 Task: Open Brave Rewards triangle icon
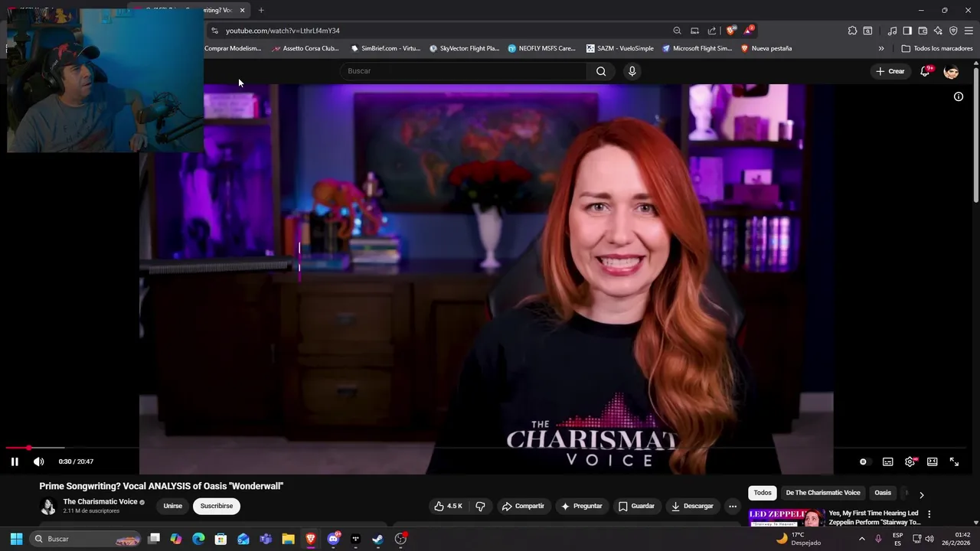748,31
